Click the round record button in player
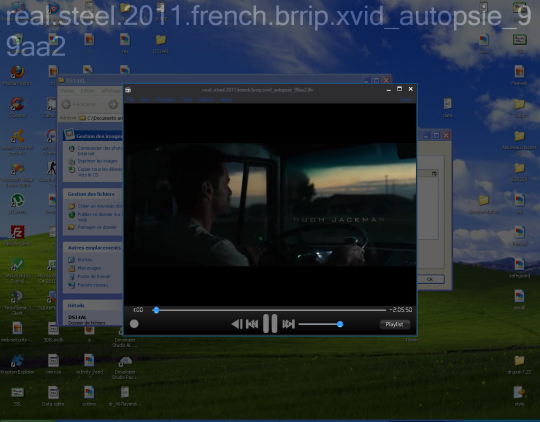540x422 pixels. [x=134, y=324]
